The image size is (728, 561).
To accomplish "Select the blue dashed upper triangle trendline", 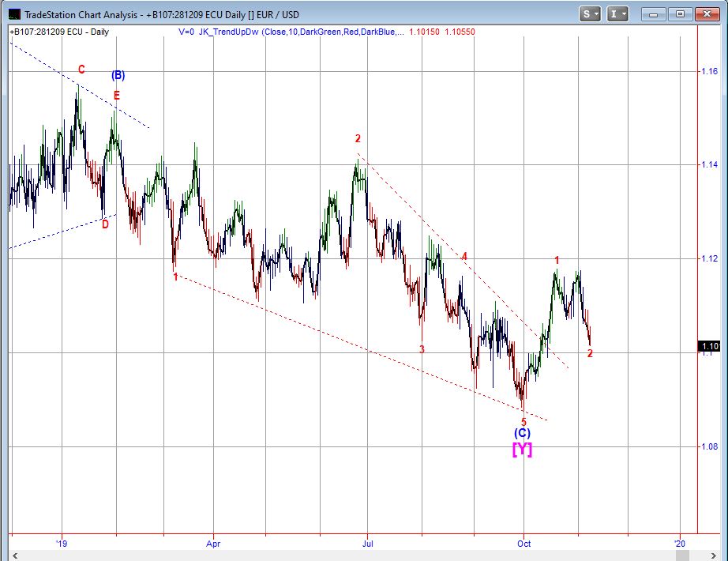I will 80,85.
